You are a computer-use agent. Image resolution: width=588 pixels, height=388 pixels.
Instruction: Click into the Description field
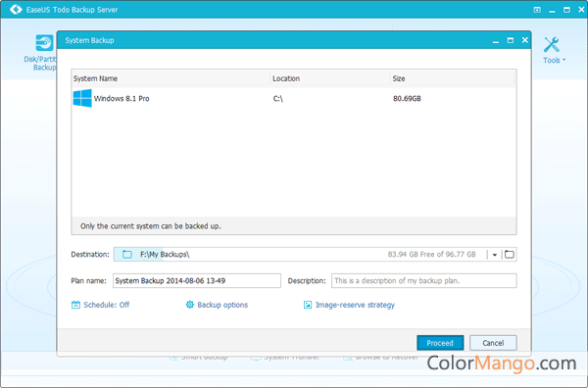(423, 281)
